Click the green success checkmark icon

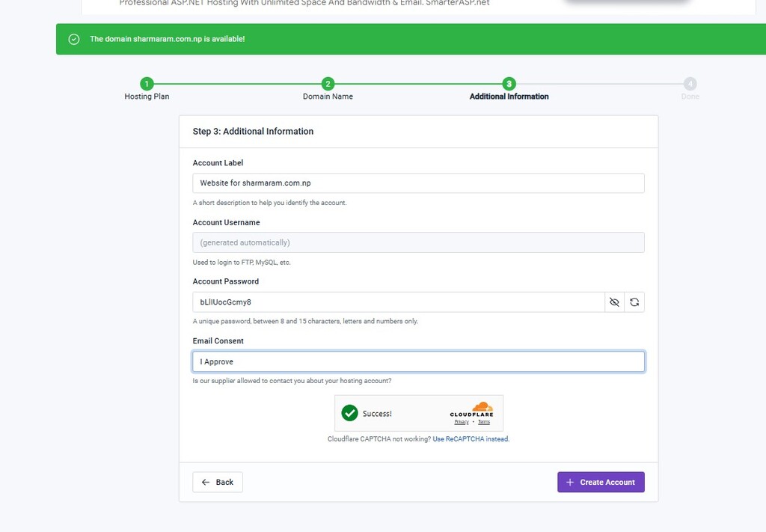pyautogui.click(x=350, y=412)
